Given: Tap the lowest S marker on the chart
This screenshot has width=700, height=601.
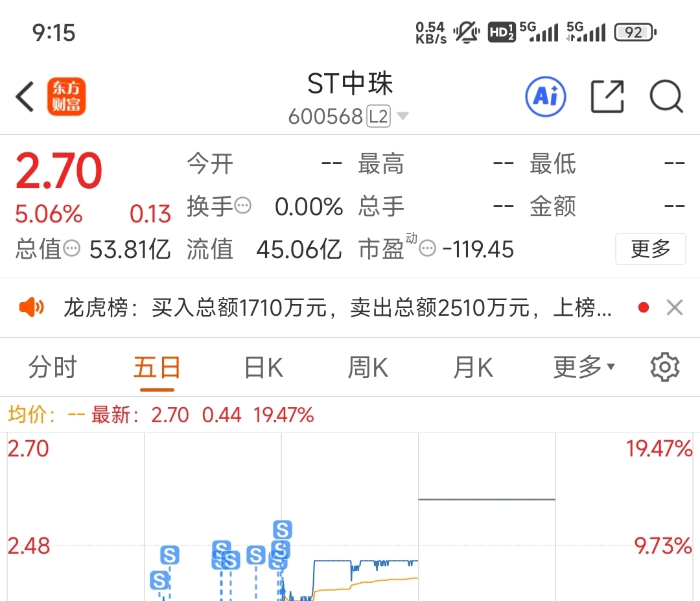Looking at the screenshot, I should tap(159, 580).
